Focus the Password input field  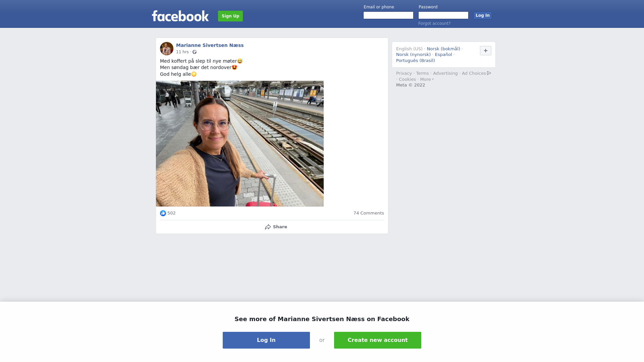coord(443,15)
